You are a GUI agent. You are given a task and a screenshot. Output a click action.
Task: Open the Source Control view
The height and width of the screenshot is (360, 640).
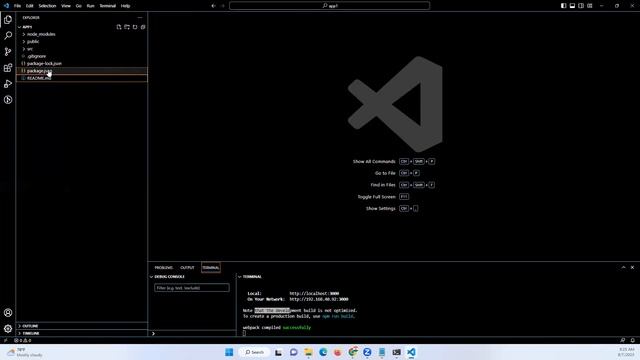[x=8, y=51]
